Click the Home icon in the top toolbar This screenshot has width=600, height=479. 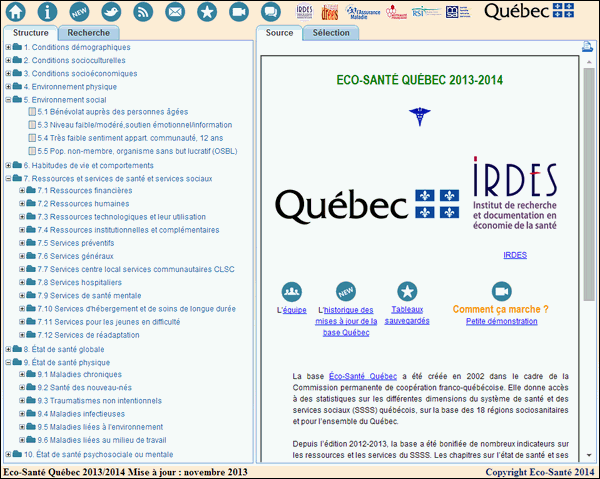[x=16, y=11]
